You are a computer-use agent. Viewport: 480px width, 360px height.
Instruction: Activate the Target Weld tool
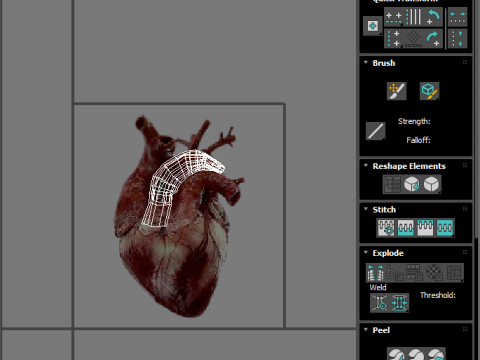click(x=380, y=303)
